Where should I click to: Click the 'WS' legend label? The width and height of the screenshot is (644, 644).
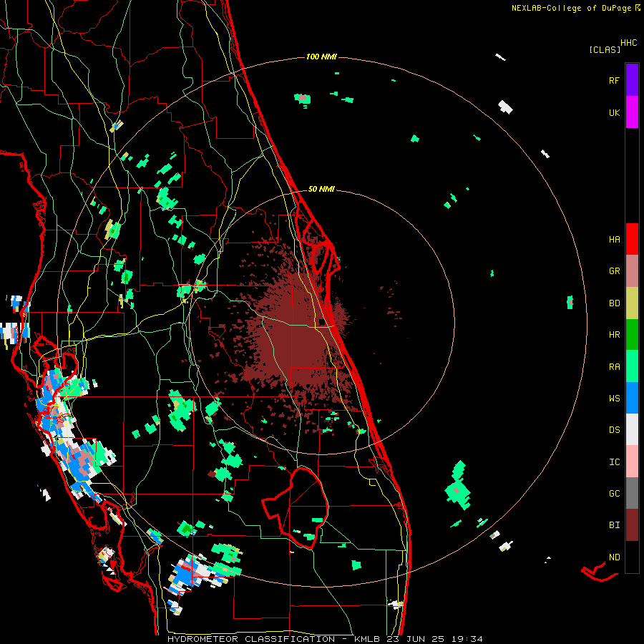pyautogui.click(x=614, y=398)
